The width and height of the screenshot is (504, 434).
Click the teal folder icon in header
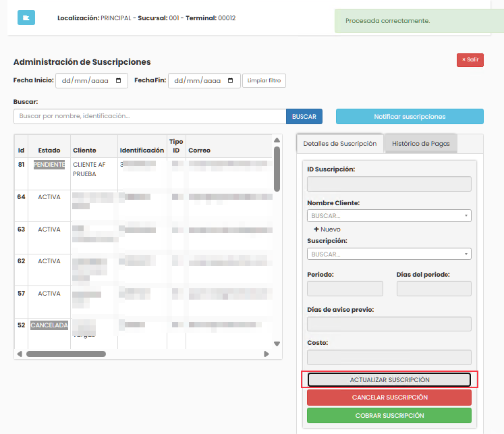click(x=25, y=17)
